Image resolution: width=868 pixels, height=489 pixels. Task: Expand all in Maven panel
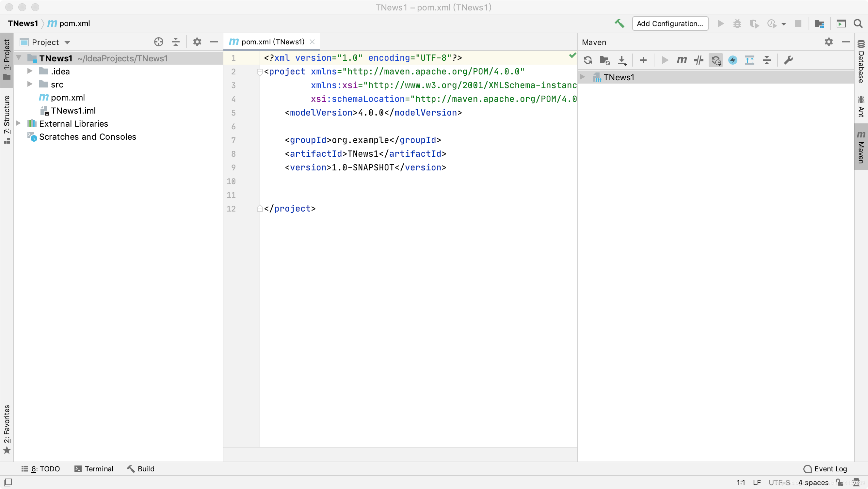(750, 60)
